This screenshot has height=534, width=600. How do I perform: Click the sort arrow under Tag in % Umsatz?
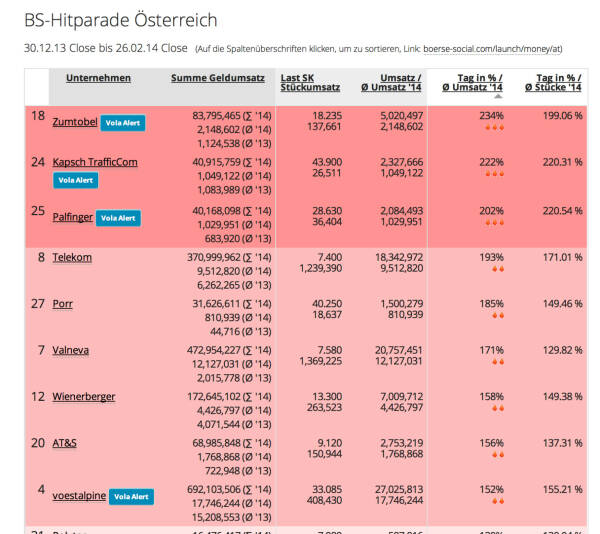[x=497, y=96]
